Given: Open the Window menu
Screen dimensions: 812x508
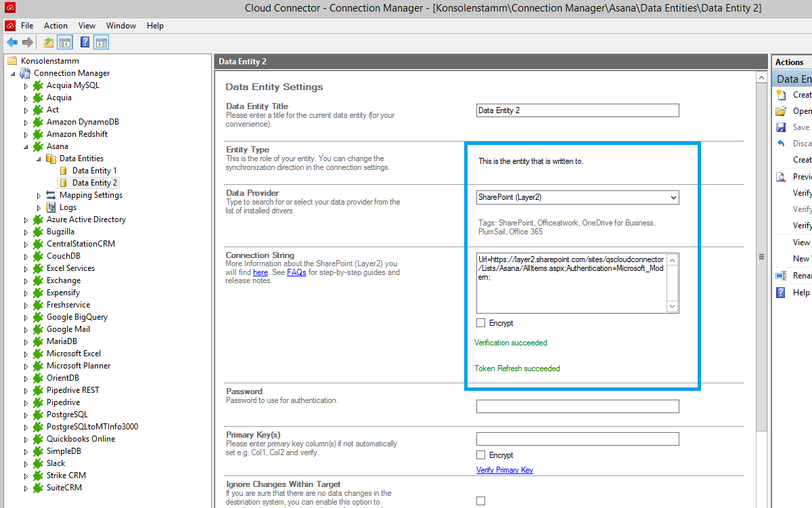Looking at the screenshot, I should (x=121, y=26).
